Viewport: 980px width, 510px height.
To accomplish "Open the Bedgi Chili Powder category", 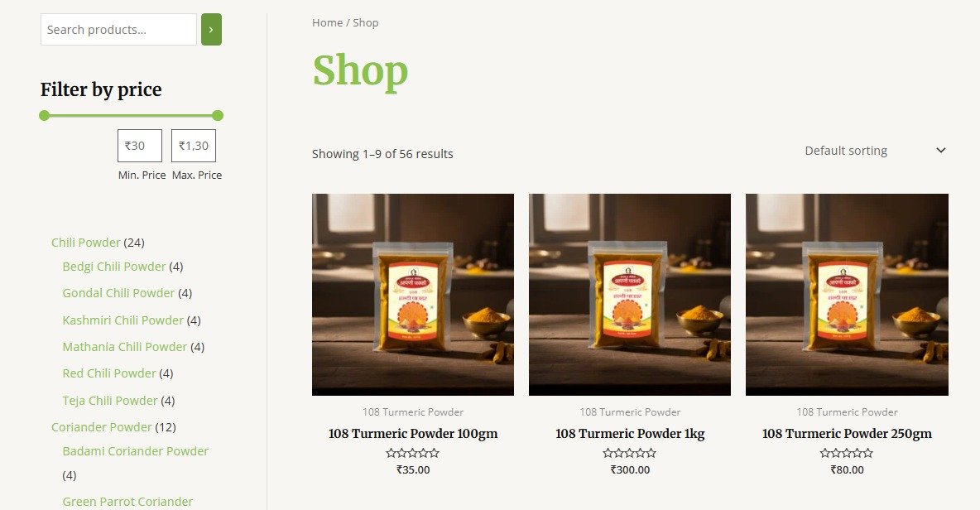I will point(113,267).
